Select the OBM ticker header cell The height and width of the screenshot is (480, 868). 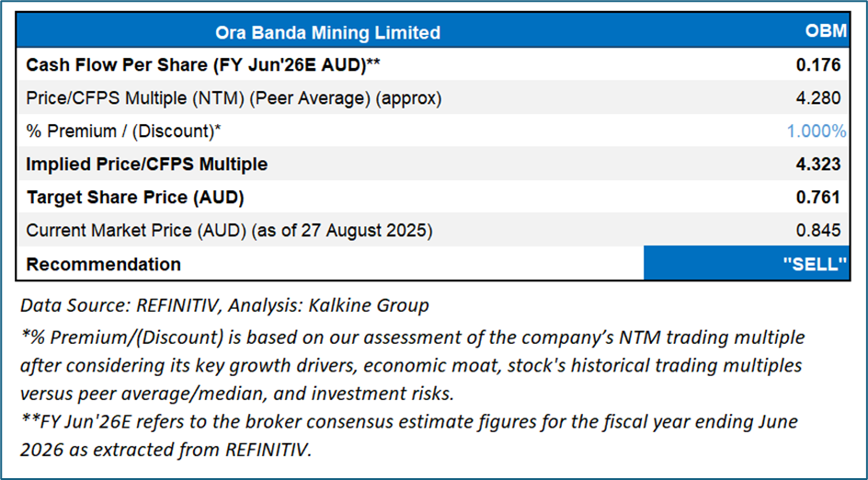click(825, 32)
